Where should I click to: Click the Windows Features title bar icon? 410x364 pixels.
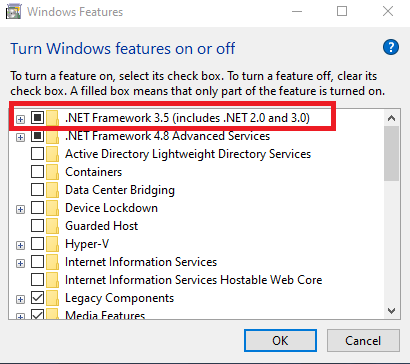[x=14, y=12]
